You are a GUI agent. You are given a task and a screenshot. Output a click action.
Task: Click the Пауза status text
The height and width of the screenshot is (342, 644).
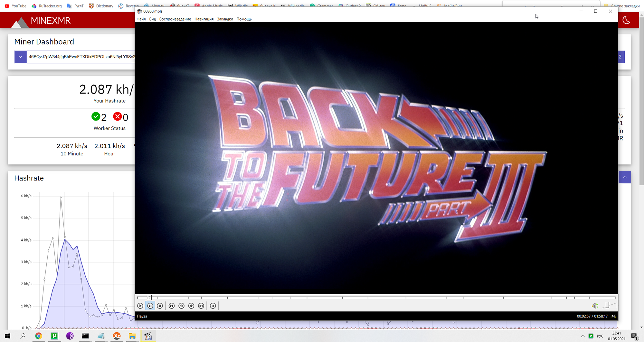pyautogui.click(x=142, y=316)
